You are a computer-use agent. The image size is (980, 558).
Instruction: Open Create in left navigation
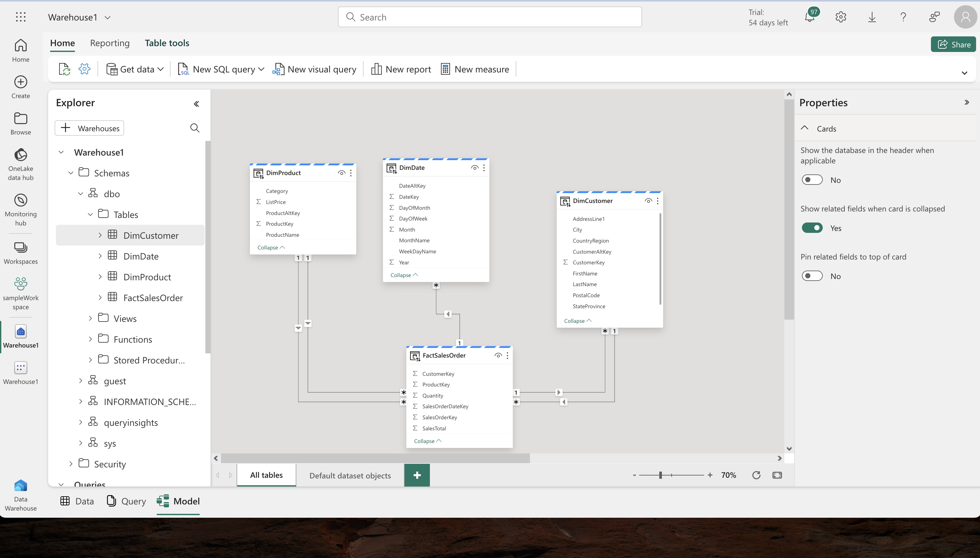tap(21, 87)
